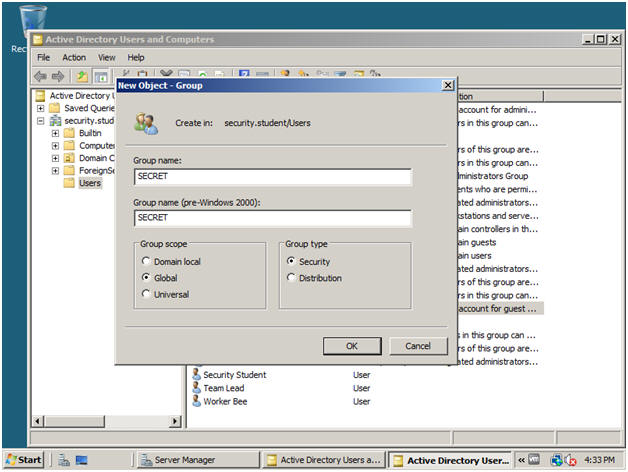Click tree pane scroll left arrow
This screenshot has height=472, width=628.
coord(38,421)
